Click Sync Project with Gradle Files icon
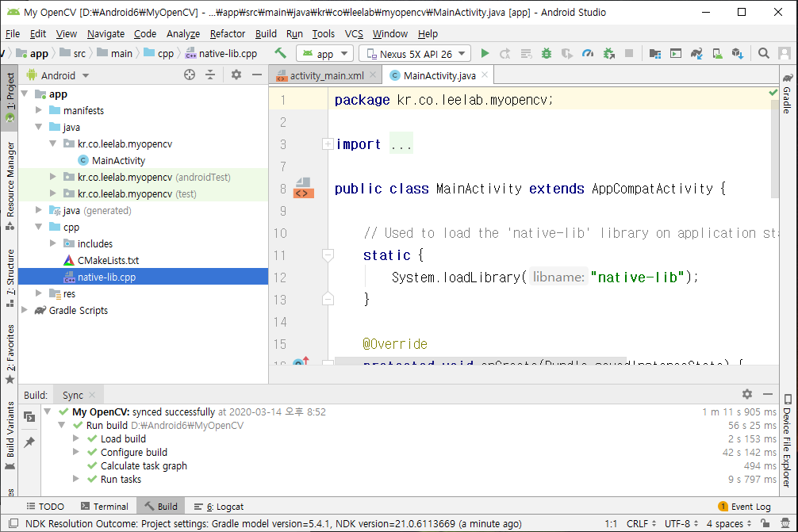The height and width of the screenshot is (532, 798). click(x=696, y=54)
